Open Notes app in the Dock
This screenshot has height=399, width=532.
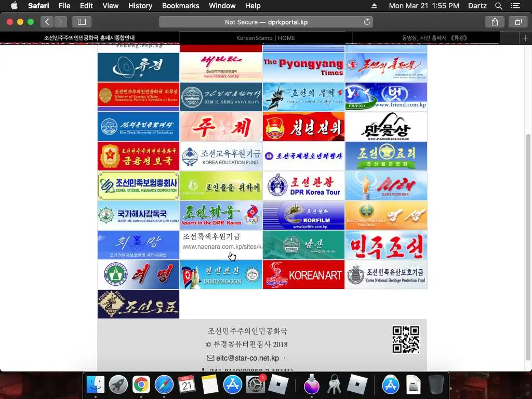(x=210, y=385)
